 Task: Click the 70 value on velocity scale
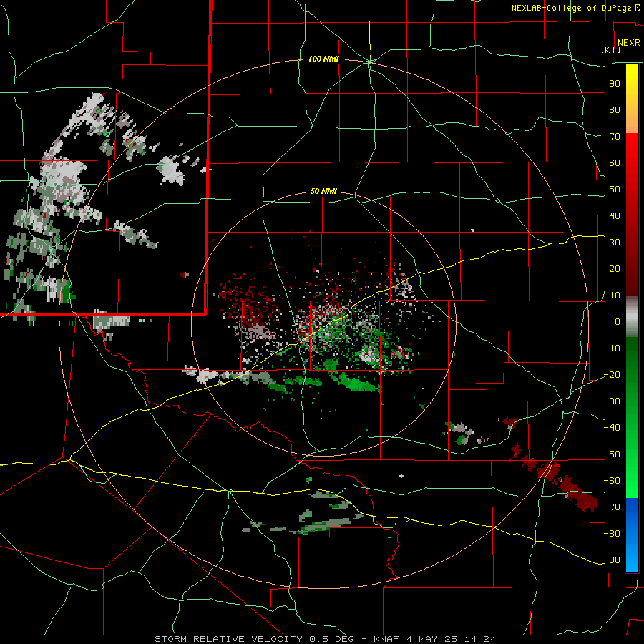615,137
